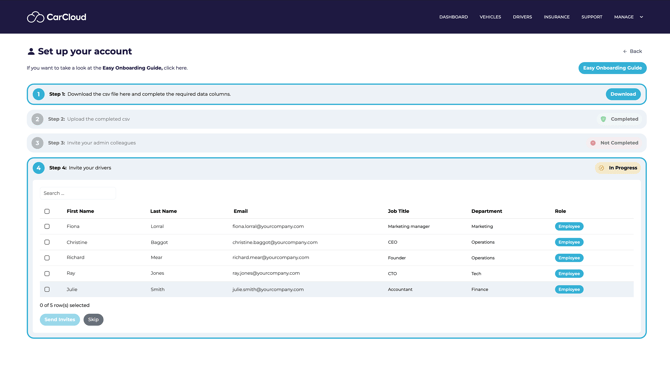
Task: Click email richard.mear@yourcompany.com
Action: click(270, 258)
